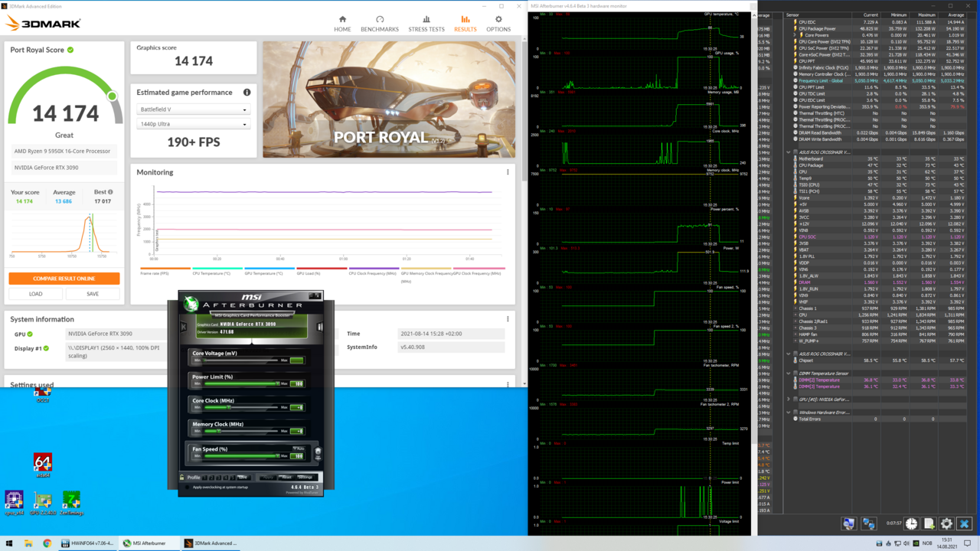
Task: Open Afterburner Settings
Action: click(305, 478)
